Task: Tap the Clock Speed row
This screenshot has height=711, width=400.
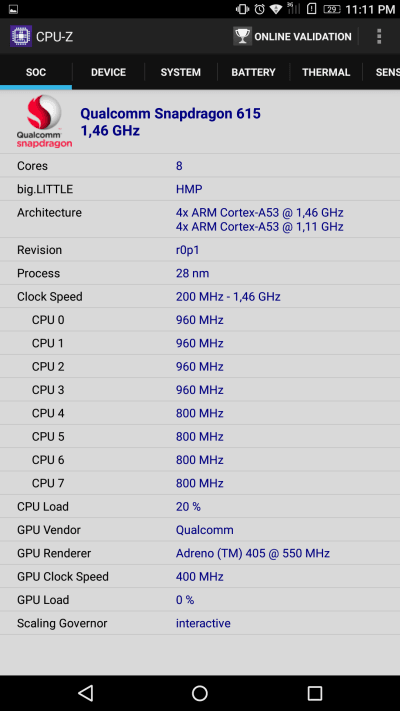Action: point(200,296)
